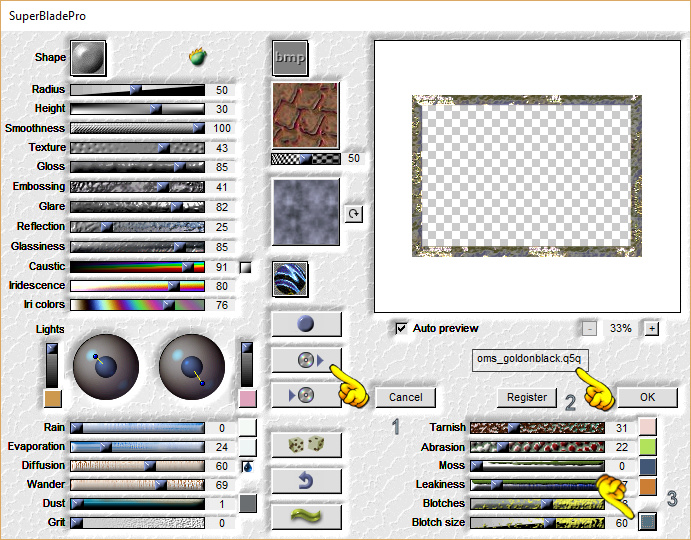Click the left light intensity vertical slider

coord(52,365)
